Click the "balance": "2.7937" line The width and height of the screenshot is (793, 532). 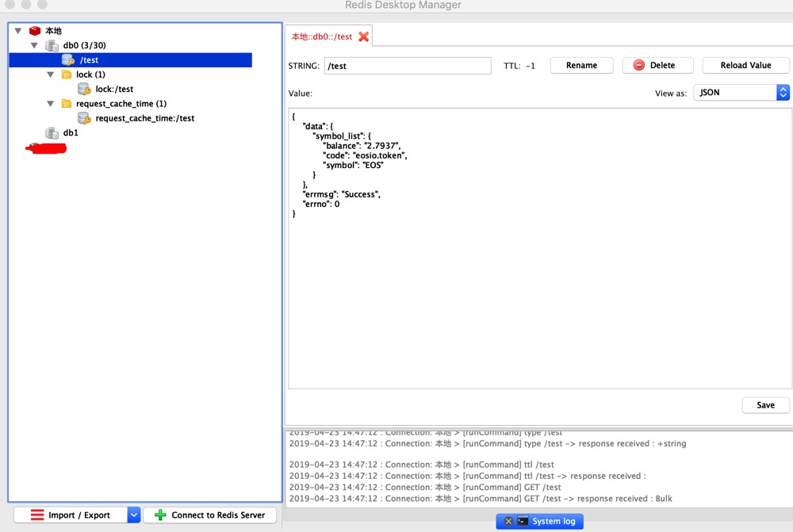362,146
